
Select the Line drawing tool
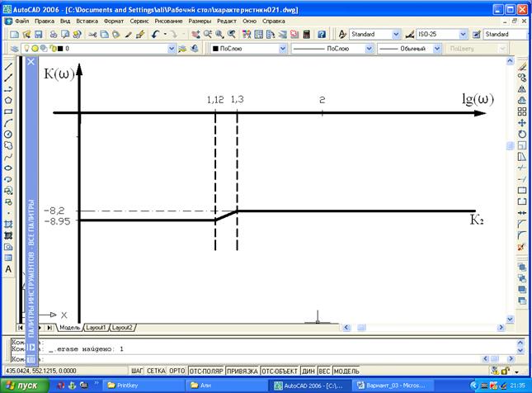click(x=8, y=64)
